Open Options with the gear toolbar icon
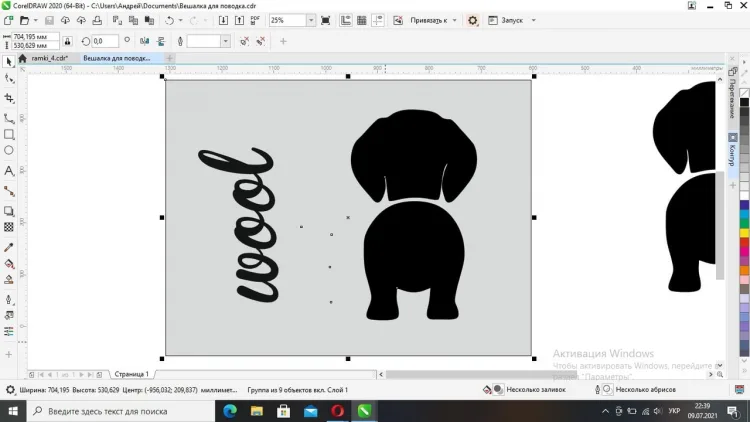This screenshot has width=750, height=422. (473, 21)
